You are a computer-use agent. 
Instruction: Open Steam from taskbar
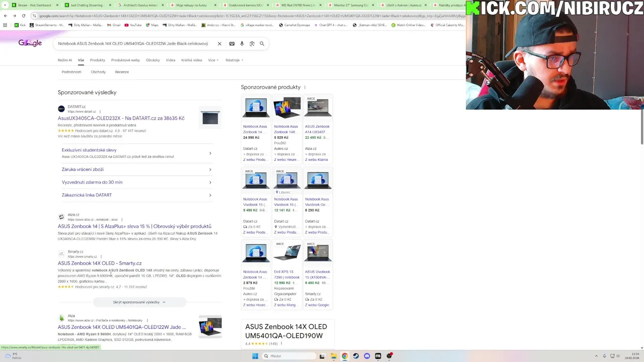356,356
